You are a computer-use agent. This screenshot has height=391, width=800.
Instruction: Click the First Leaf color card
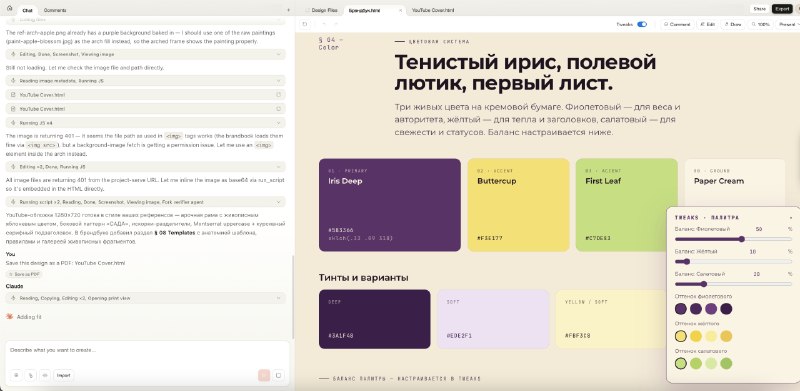[627, 205]
